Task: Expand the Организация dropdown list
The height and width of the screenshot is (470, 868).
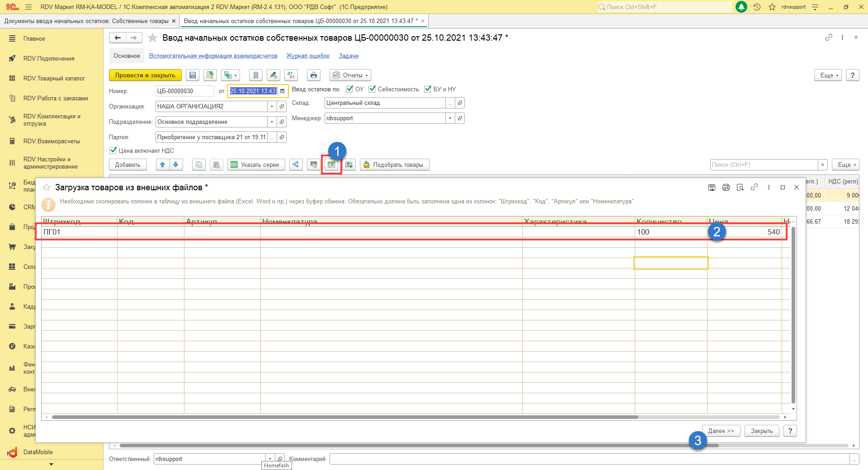Action: click(272, 107)
